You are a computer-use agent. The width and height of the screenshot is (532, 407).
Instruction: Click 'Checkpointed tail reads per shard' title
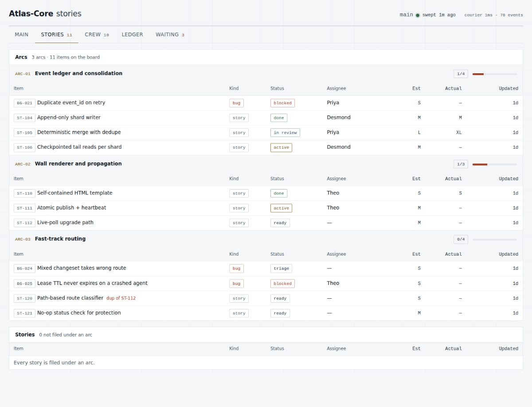tap(79, 147)
